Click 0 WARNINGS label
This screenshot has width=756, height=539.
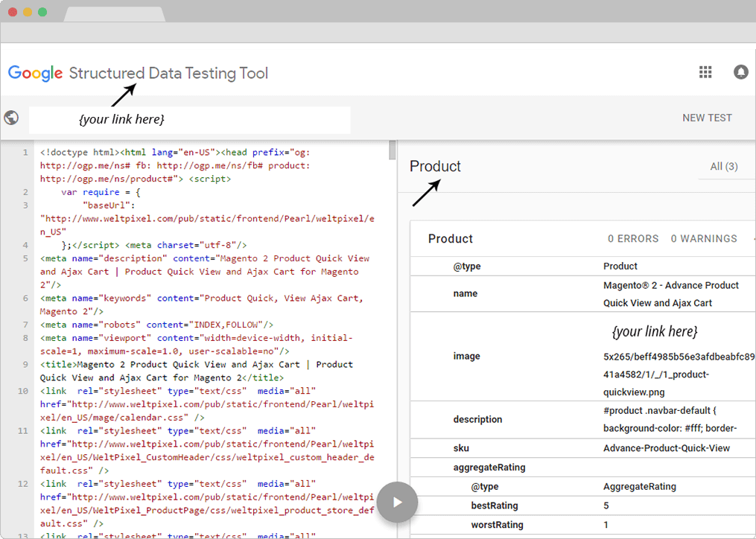point(704,239)
